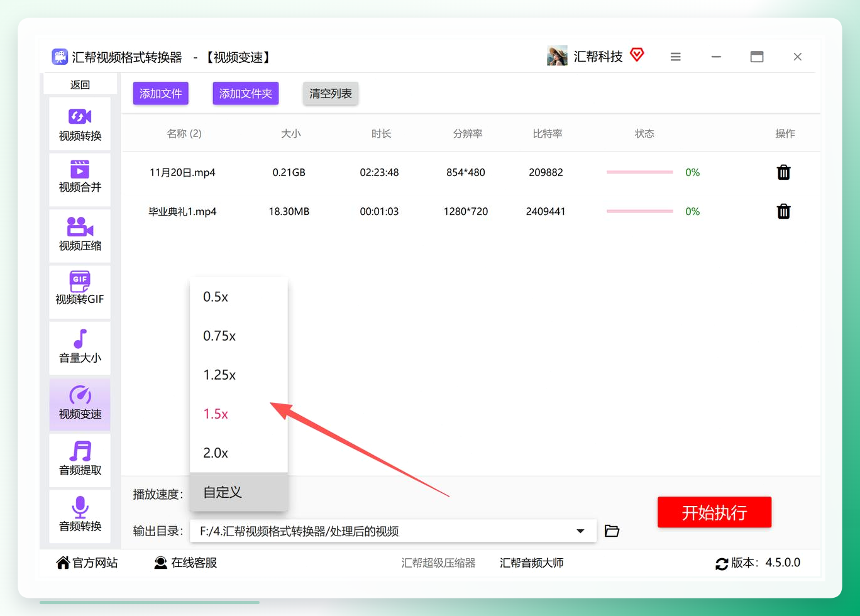Viewport: 860px width, 616px height.
Task: Open the 在线客服 online support link
Action: click(186, 563)
